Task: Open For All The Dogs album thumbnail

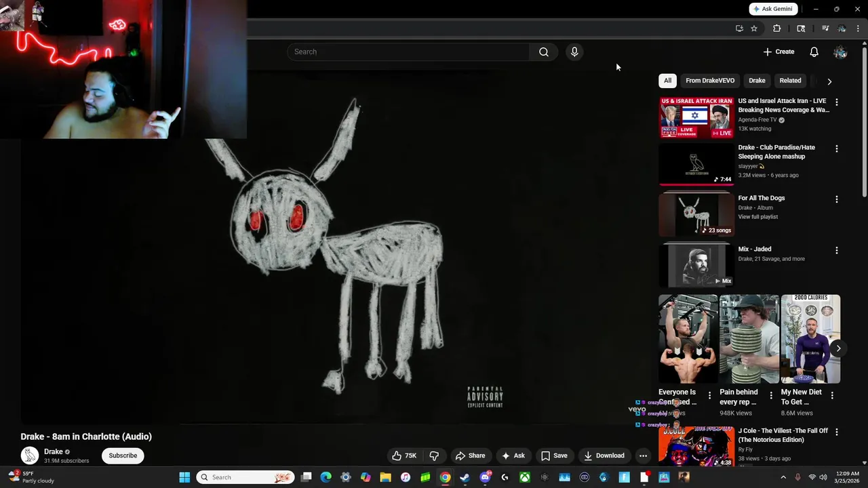Action: (x=696, y=215)
